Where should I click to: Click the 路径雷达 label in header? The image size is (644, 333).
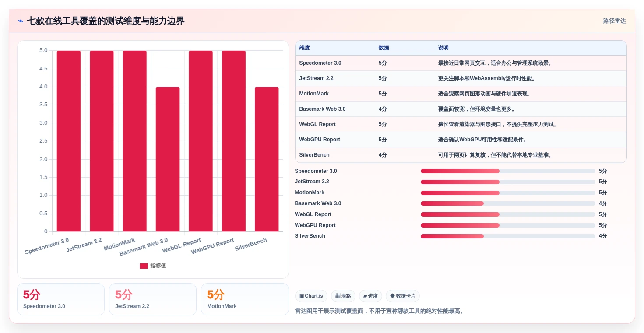tap(614, 21)
